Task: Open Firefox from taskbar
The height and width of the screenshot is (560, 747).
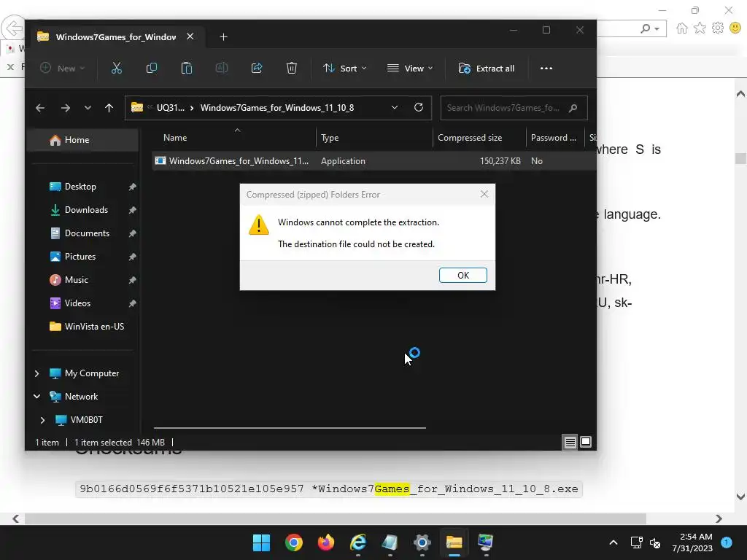Action: (x=326, y=542)
